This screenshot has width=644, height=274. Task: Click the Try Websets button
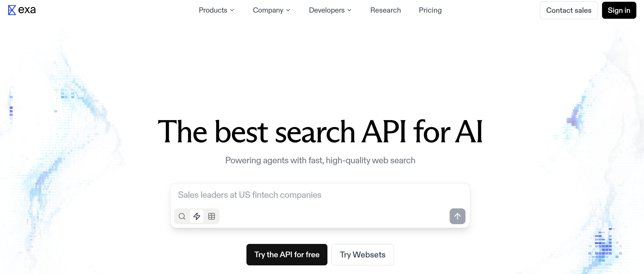coord(362,255)
